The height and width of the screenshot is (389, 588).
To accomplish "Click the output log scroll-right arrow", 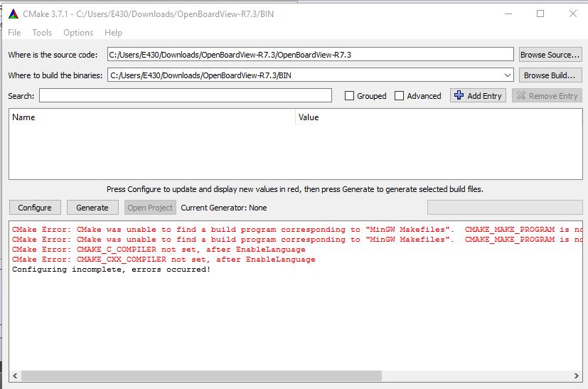I will coord(577,375).
